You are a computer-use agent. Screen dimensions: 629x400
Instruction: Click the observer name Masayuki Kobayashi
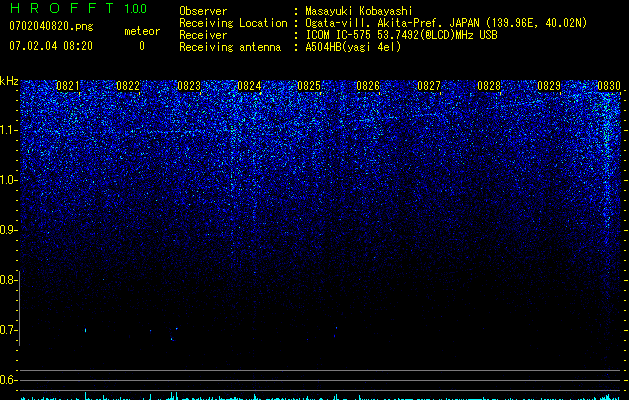tap(359, 11)
